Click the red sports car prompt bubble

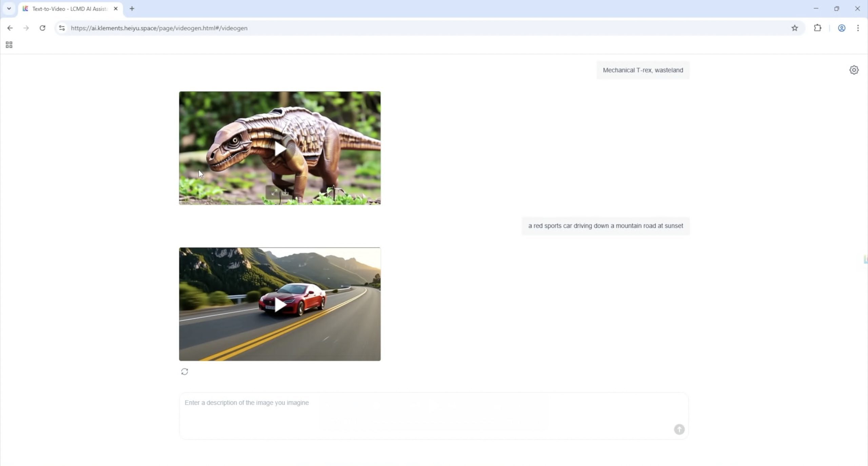[x=606, y=226]
